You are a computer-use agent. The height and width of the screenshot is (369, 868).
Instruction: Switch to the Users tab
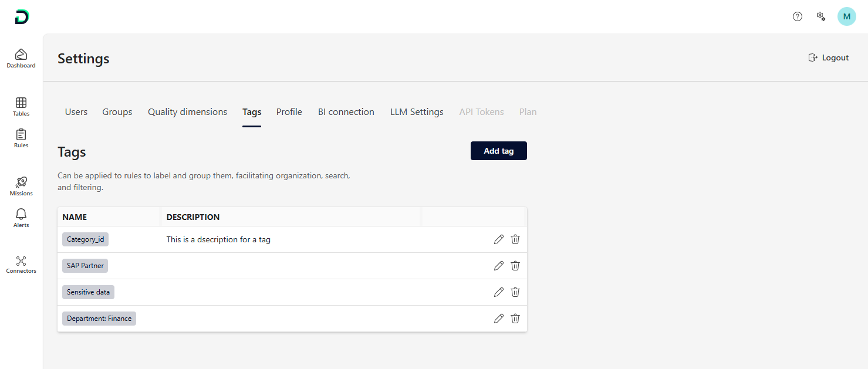[x=76, y=112]
